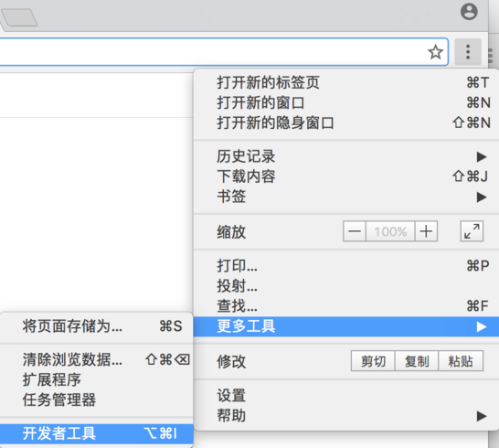Open the 帮助 submenu
This screenshot has height=448, width=499.
346,415
